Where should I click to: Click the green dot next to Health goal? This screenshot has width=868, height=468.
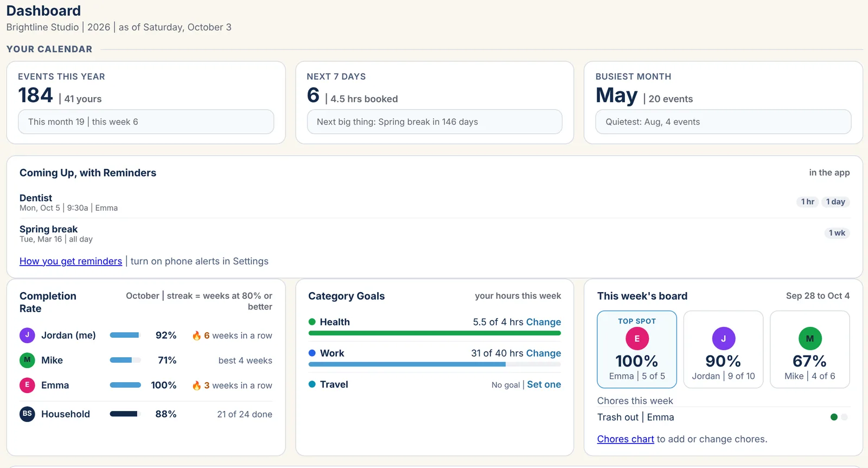click(x=312, y=322)
